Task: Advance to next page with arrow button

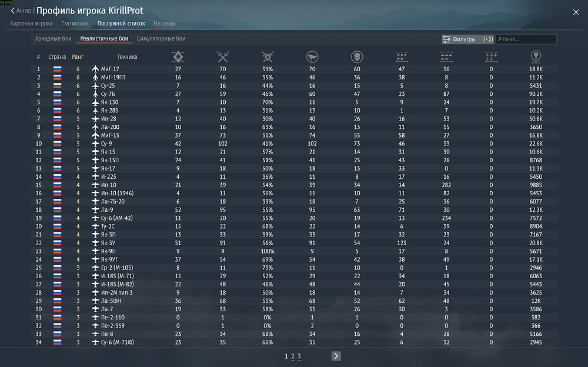Action: [x=336, y=356]
